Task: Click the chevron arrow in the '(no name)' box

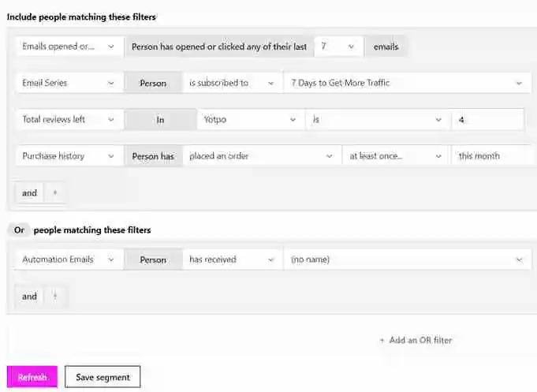Action: [x=519, y=260]
